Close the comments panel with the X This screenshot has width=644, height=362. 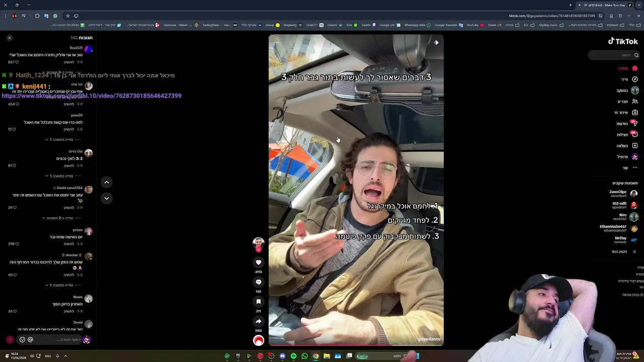9,38
